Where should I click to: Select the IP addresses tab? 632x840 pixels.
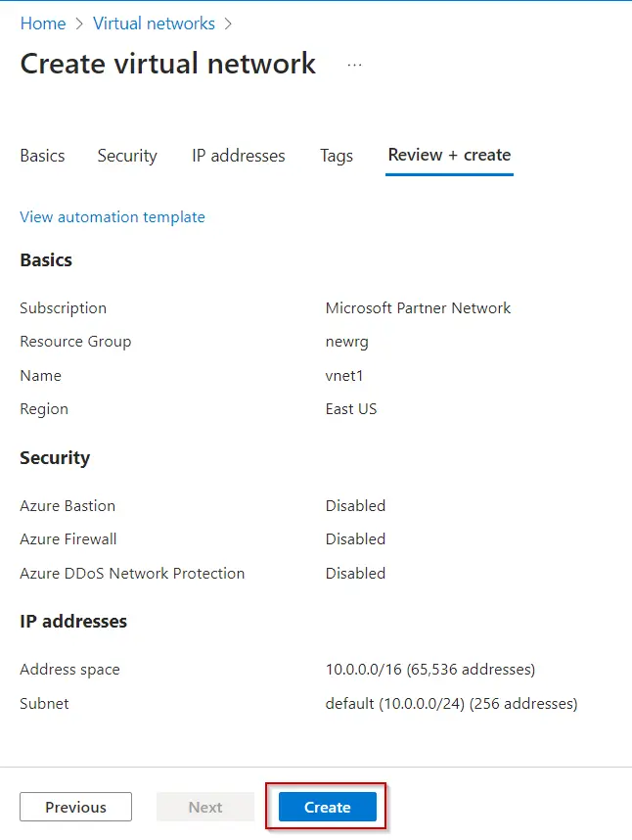239,156
